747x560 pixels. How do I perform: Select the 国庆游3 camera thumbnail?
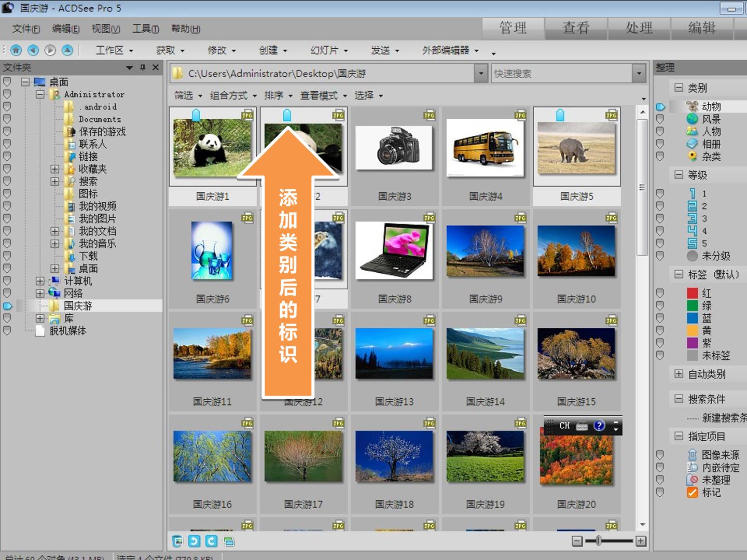coord(394,148)
